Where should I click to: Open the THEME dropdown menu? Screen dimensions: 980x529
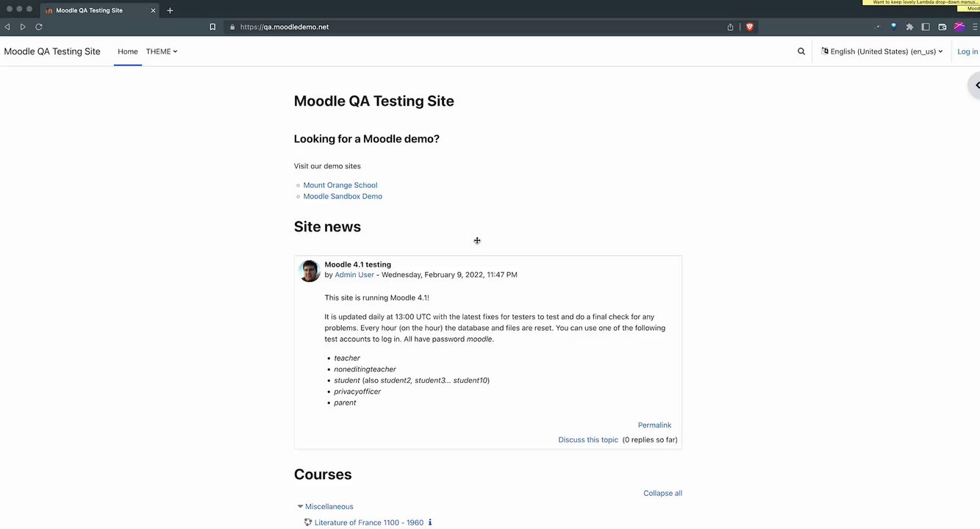(162, 51)
